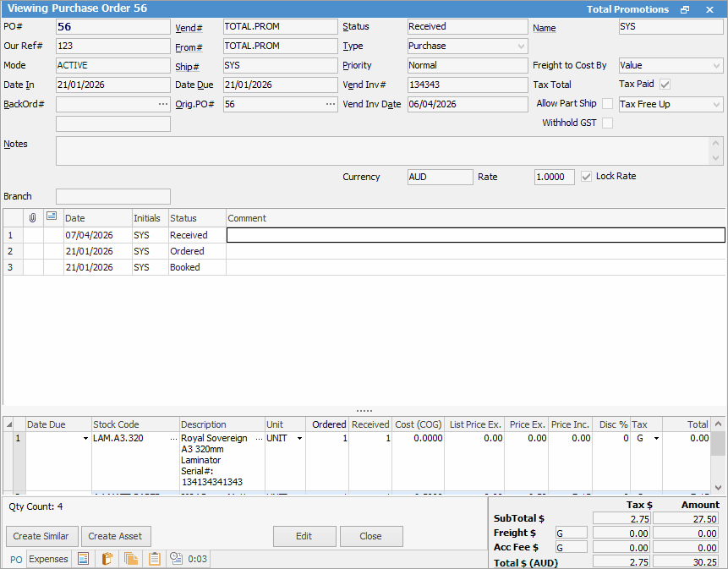
Task: Open the clock timer tab showing 0:03
Action: (188, 558)
